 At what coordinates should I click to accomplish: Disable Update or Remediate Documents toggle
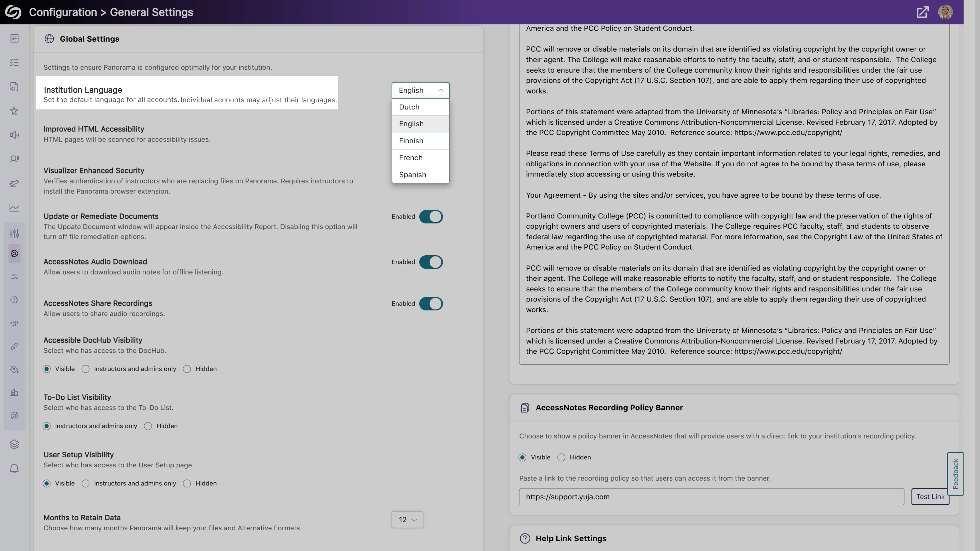431,217
